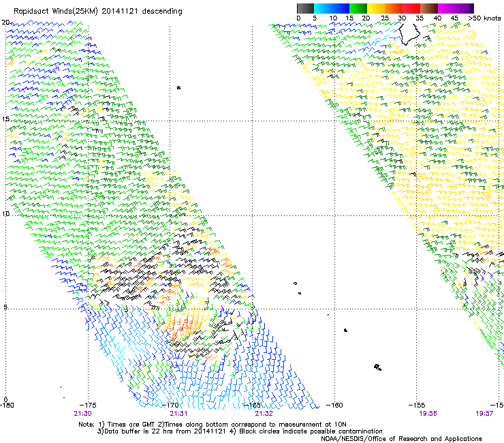
Task: Click the '-160' longitude axis label
Action: point(334,405)
